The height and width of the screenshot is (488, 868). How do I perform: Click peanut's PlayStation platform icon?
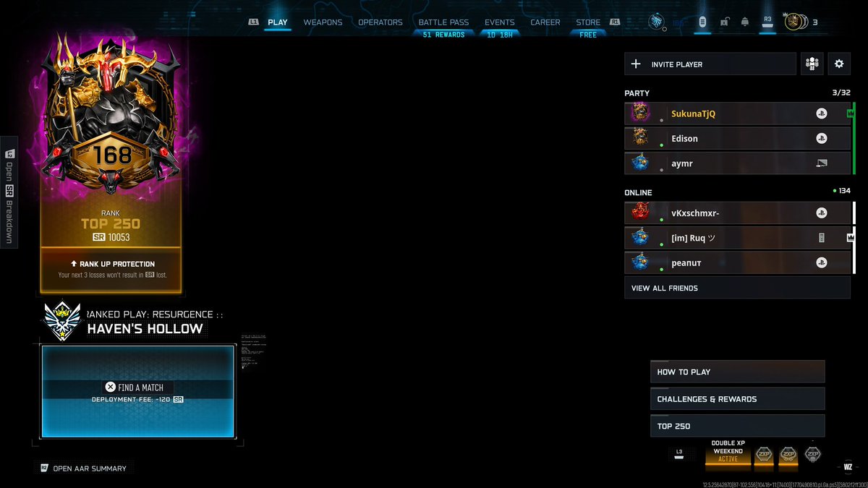point(821,262)
